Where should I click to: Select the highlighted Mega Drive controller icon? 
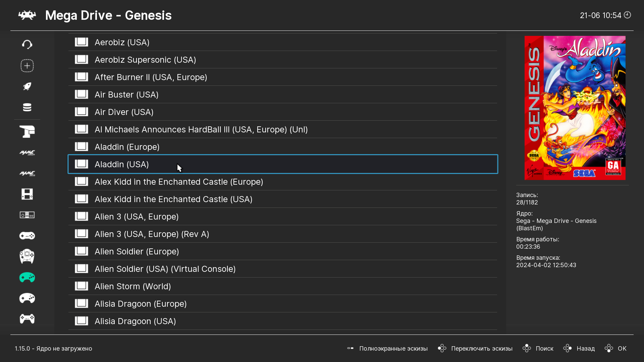pyautogui.click(x=27, y=278)
